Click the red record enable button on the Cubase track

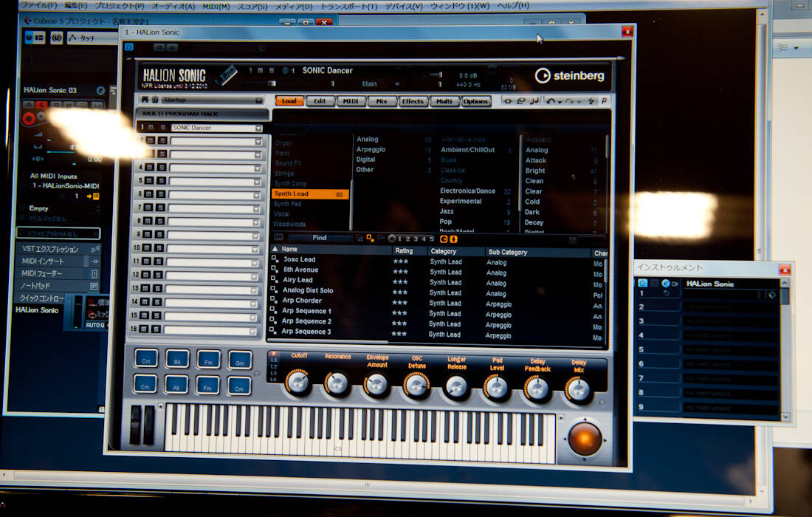[x=29, y=119]
